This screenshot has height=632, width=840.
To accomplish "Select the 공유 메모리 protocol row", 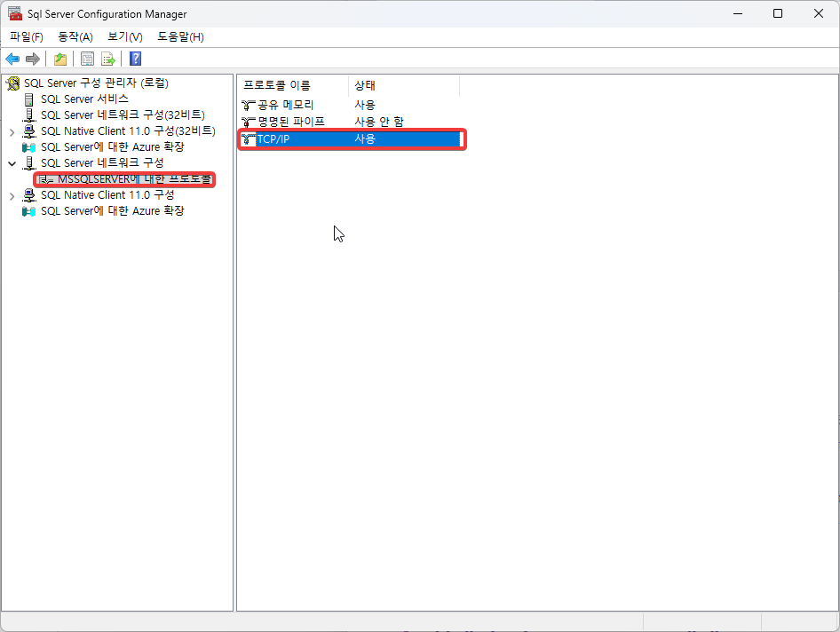I will tap(349, 105).
